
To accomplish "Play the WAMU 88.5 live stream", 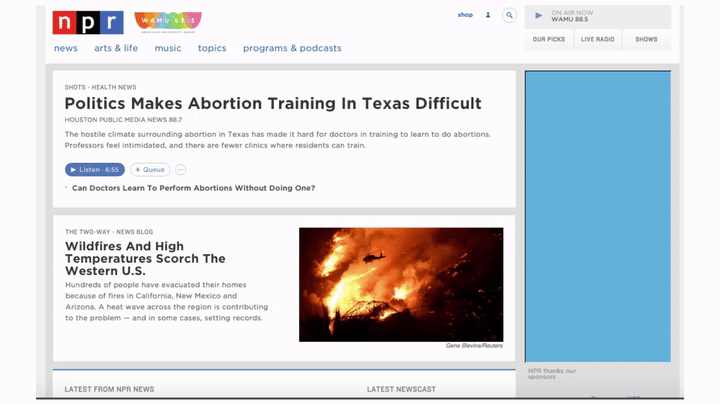I will pyautogui.click(x=539, y=16).
